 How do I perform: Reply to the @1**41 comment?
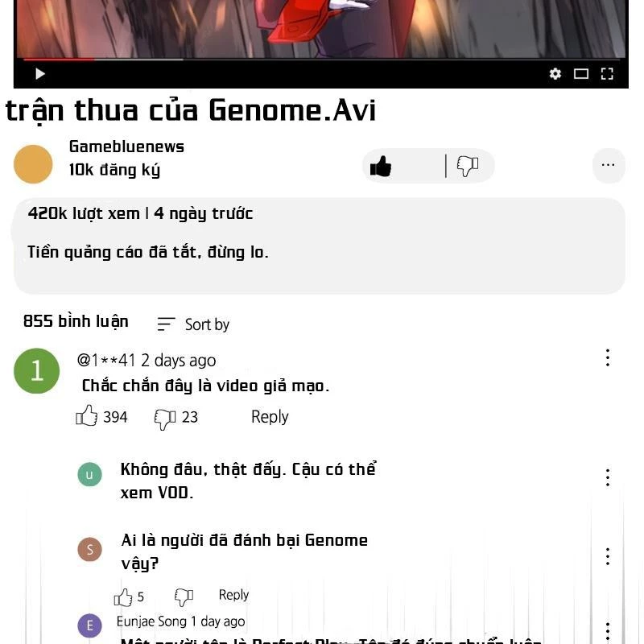[270, 416]
